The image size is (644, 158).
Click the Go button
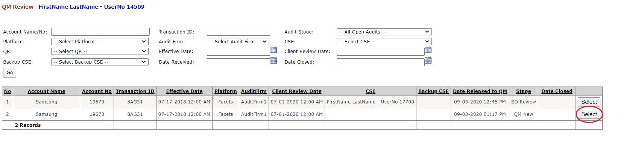click(x=9, y=73)
